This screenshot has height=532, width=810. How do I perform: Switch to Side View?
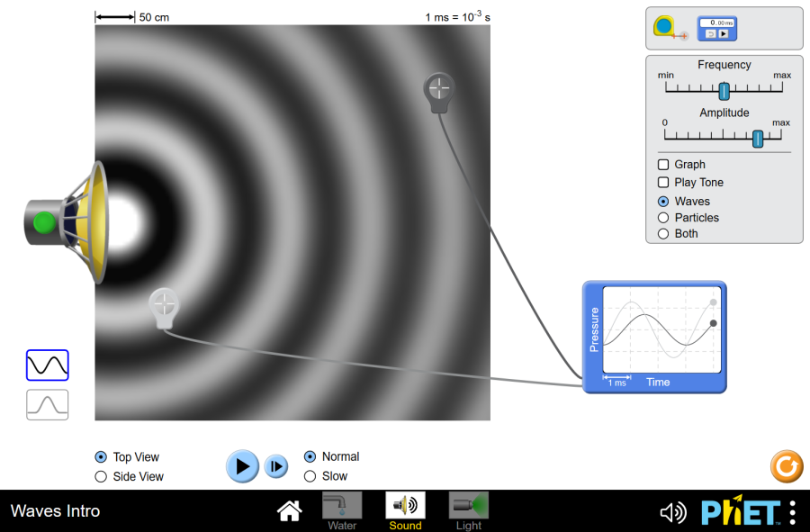click(x=101, y=476)
